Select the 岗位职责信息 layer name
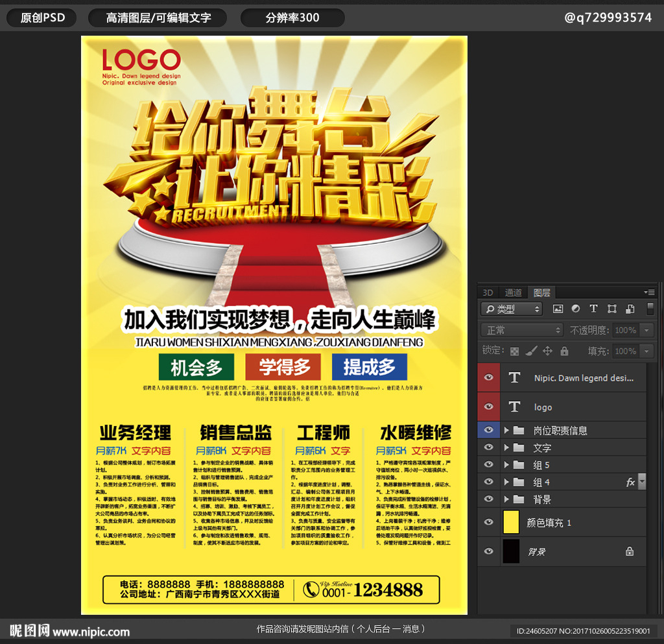Image resolution: width=664 pixels, height=644 pixels. click(560, 431)
